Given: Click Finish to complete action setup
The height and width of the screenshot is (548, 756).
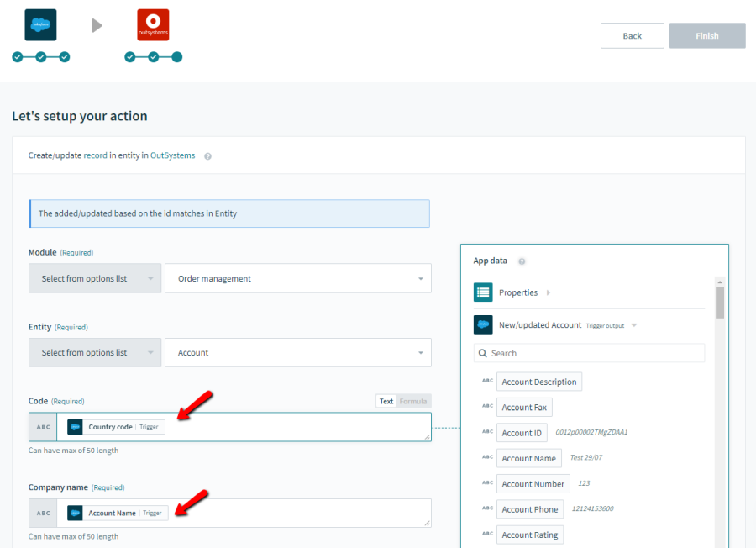Looking at the screenshot, I should [706, 35].
